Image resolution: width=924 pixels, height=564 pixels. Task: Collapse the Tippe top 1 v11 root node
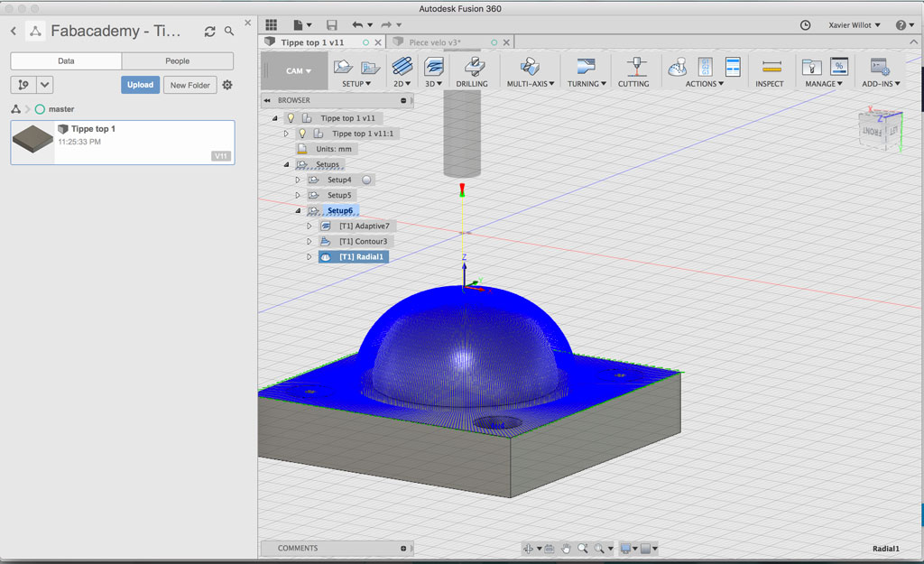click(x=274, y=118)
